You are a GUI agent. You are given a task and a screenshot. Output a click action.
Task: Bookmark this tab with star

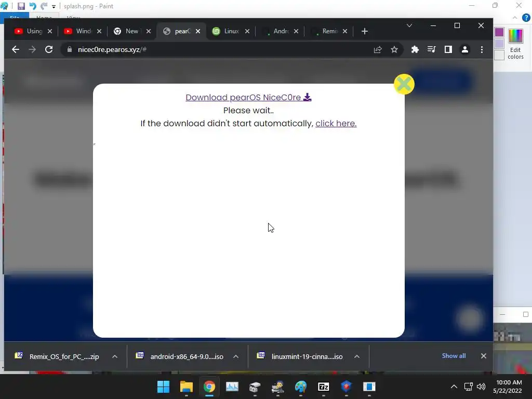394,49
